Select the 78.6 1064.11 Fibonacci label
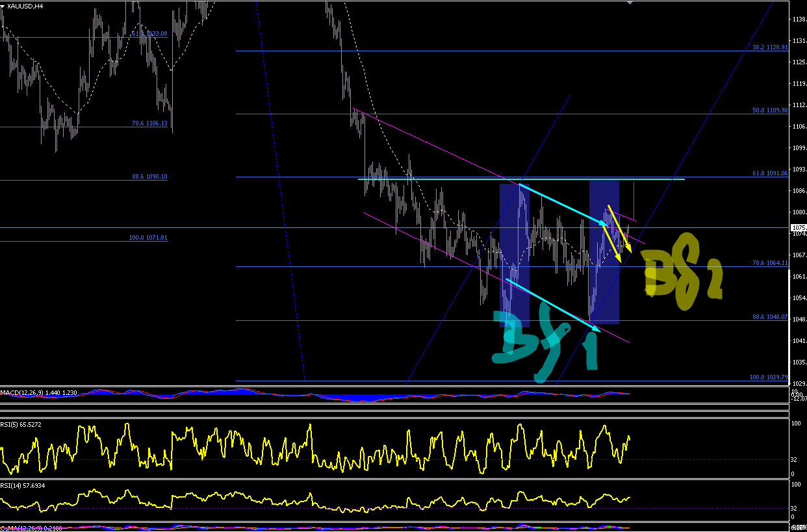Image resolution: width=807 pixels, height=532 pixels. point(770,263)
